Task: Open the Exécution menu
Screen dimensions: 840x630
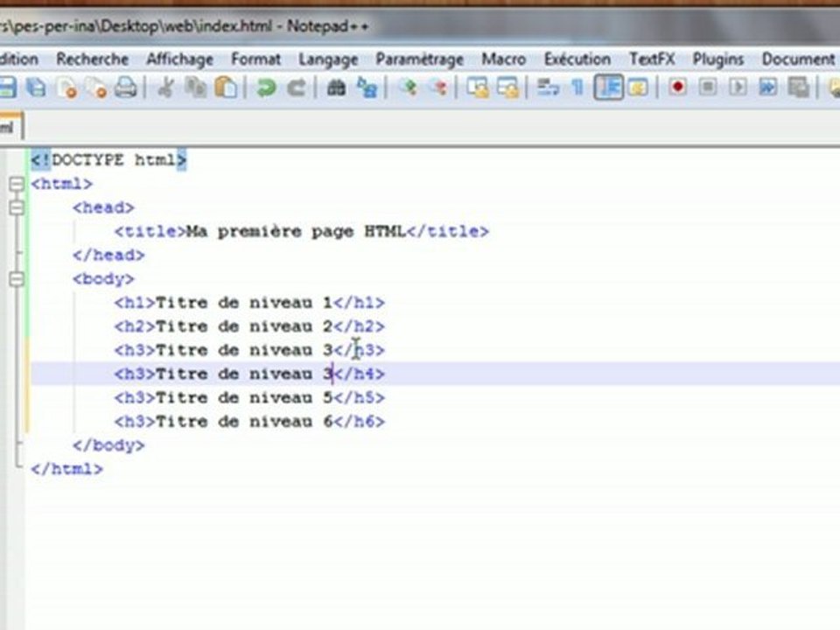Action: (x=577, y=59)
